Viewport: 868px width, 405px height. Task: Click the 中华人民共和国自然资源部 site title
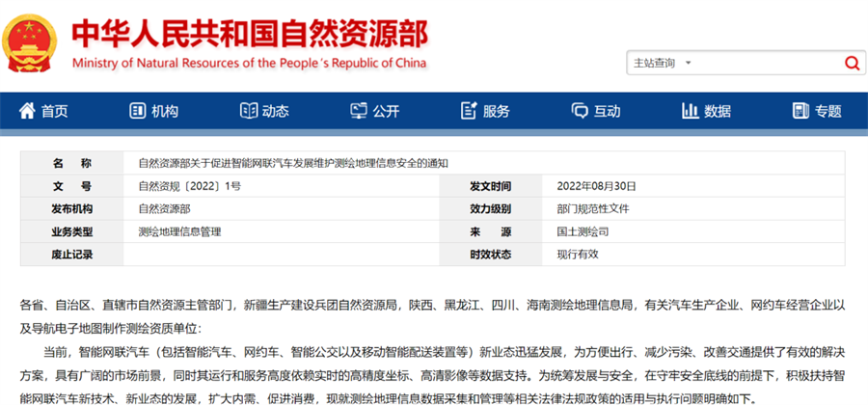pyautogui.click(x=250, y=33)
